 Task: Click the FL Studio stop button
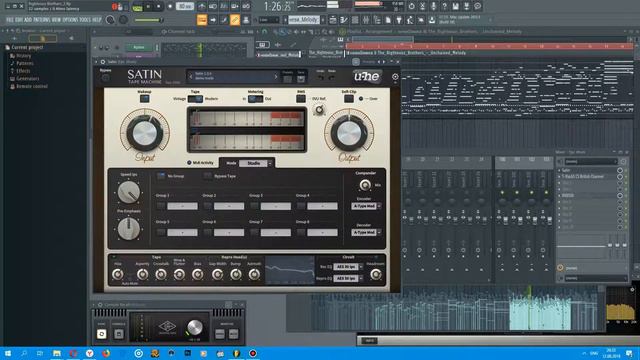tap(159, 7)
